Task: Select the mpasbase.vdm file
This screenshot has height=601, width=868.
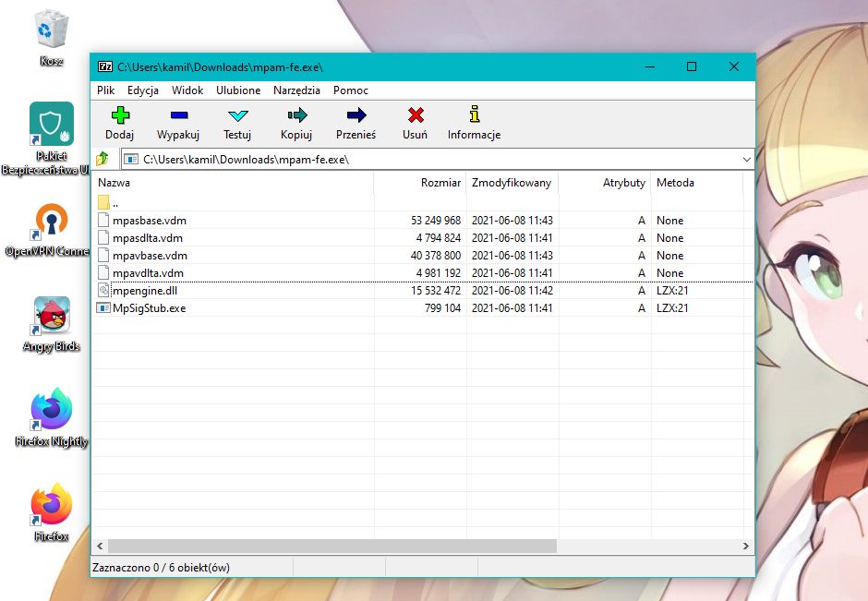Action: coord(149,221)
